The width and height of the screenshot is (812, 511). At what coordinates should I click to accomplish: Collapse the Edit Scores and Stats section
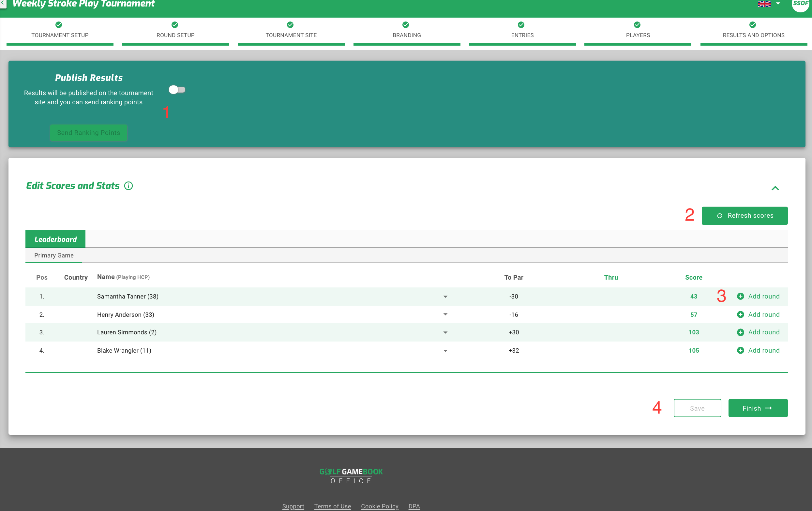click(775, 188)
